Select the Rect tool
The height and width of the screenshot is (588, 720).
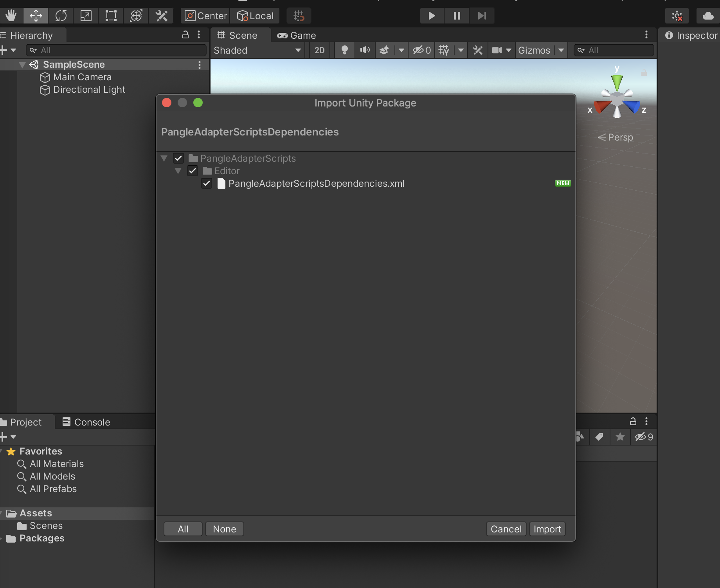(111, 16)
